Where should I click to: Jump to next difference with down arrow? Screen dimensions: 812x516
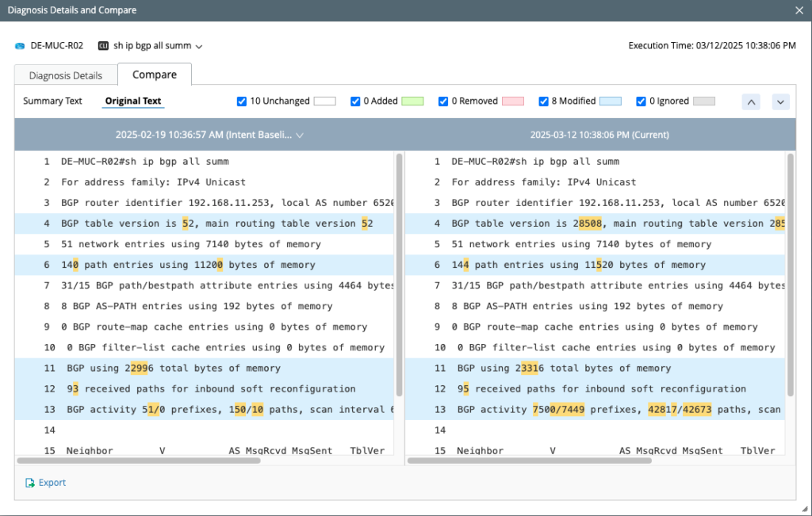(x=780, y=101)
